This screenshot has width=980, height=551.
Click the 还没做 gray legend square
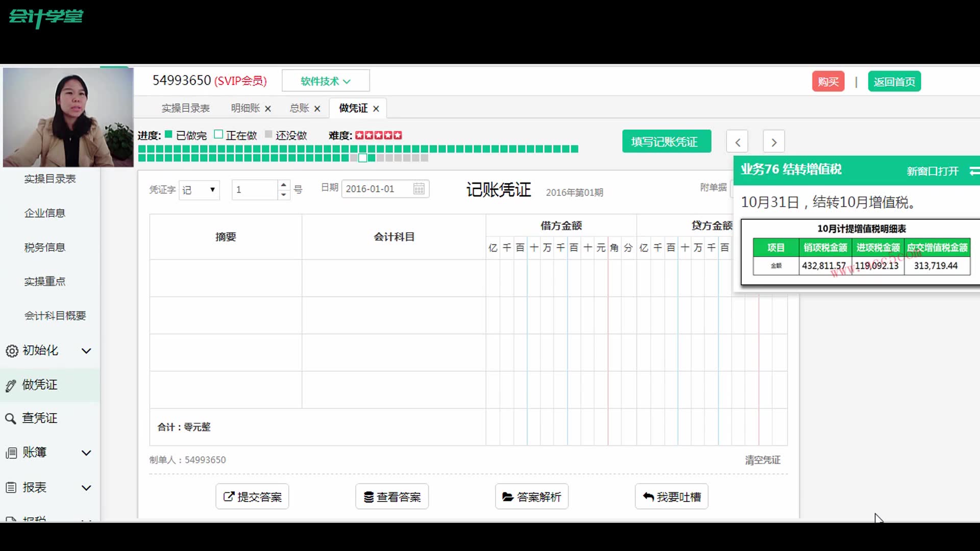coord(268,134)
